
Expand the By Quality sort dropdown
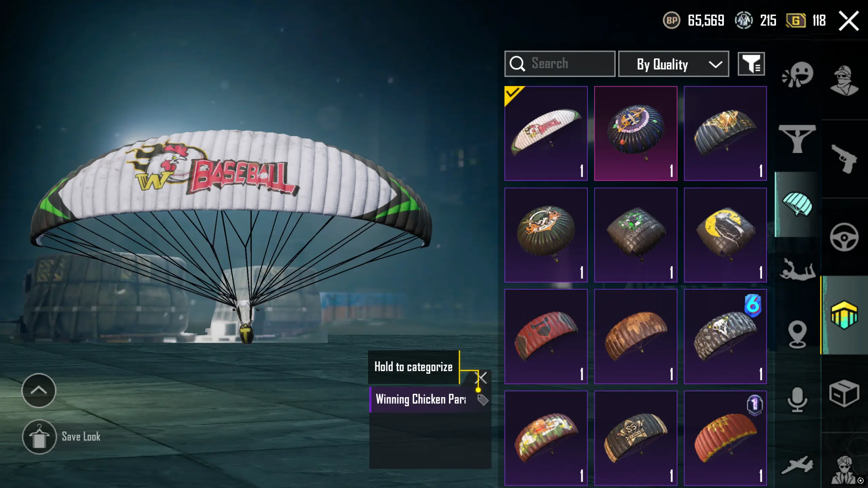pyautogui.click(x=673, y=64)
